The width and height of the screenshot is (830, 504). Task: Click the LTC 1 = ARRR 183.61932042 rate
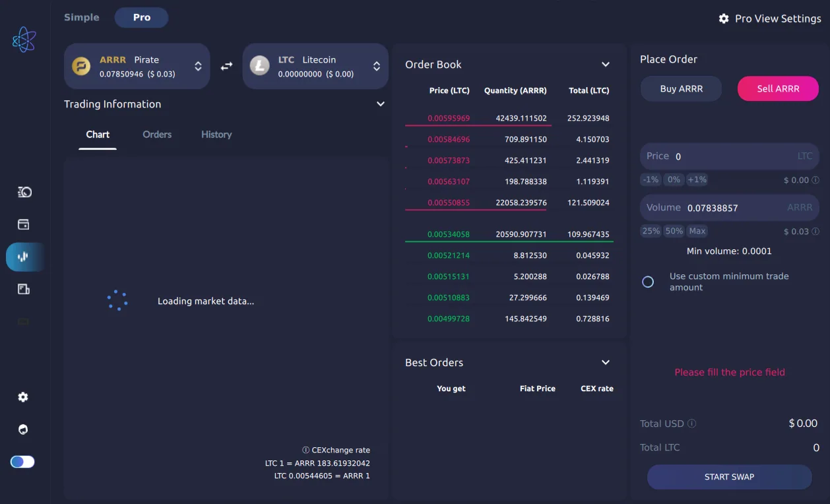(x=317, y=463)
